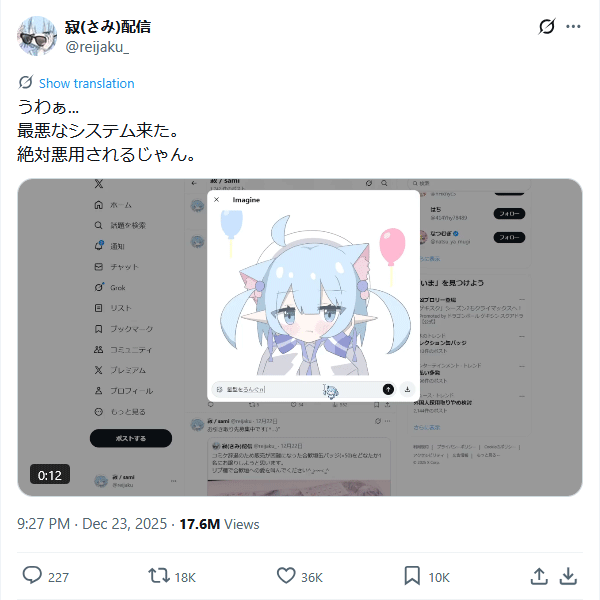Screen dimensions: 600x600
Task: Click the @reijaku_ handle
Action: tap(97, 47)
